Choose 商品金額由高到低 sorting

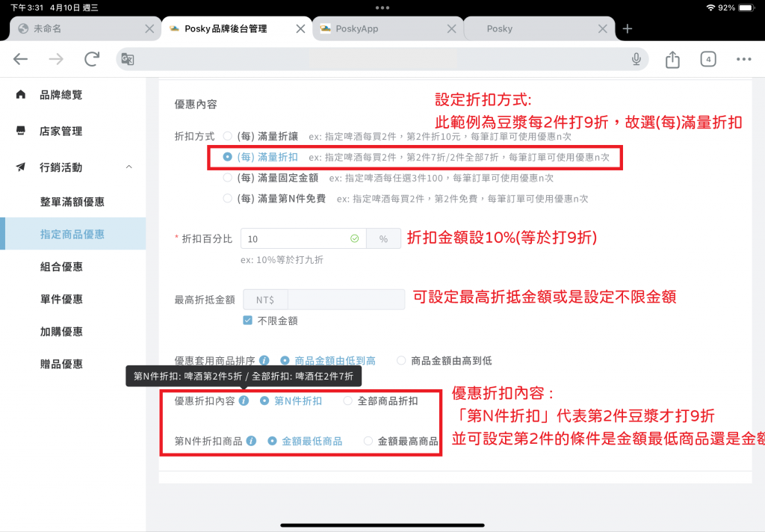[401, 360]
